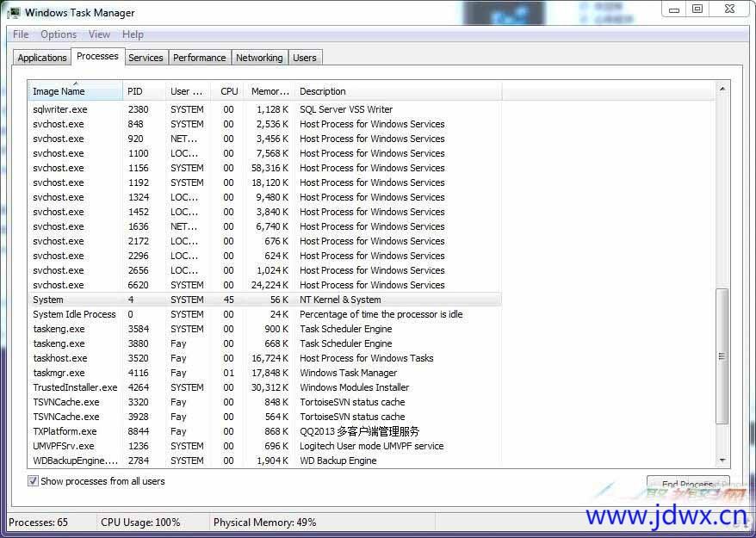Image resolution: width=756 pixels, height=538 pixels.
Task: Open the Networking tab
Action: 259,58
